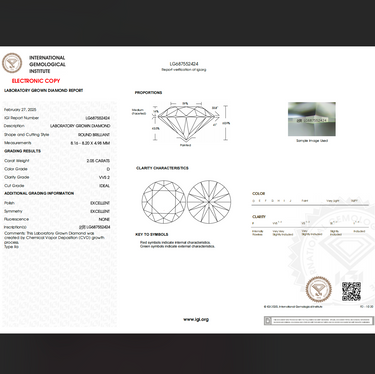Click the 'IDEAL' cut grade value
Image resolution: width=375 pixels, height=374 pixels.
click(105, 186)
